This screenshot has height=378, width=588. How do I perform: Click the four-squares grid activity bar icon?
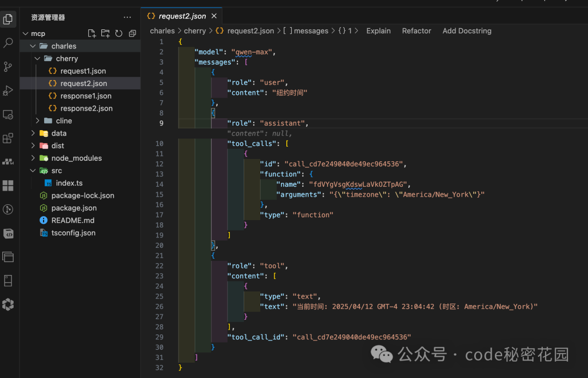point(8,186)
